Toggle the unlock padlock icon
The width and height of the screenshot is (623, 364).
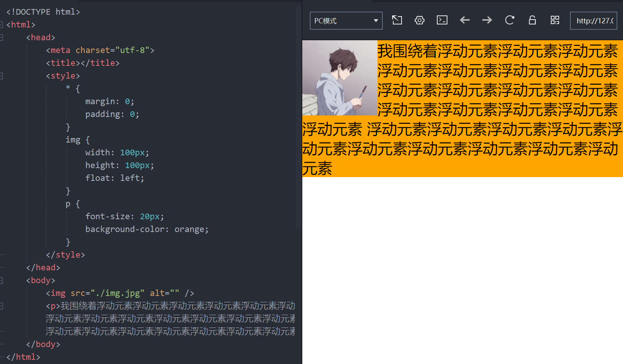click(x=532, y=20)
